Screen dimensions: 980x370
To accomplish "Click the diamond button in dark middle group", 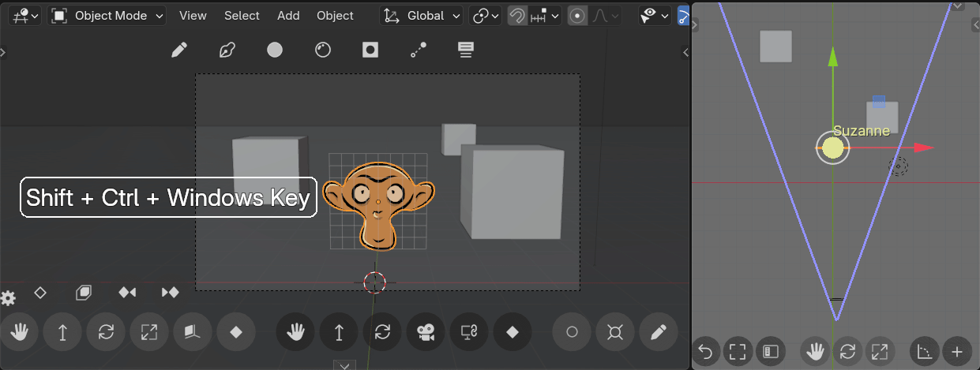I will [513, 332].
